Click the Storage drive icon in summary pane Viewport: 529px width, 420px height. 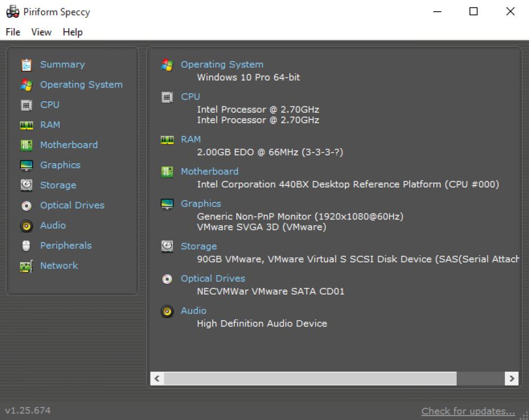click(x=167, y=247)
